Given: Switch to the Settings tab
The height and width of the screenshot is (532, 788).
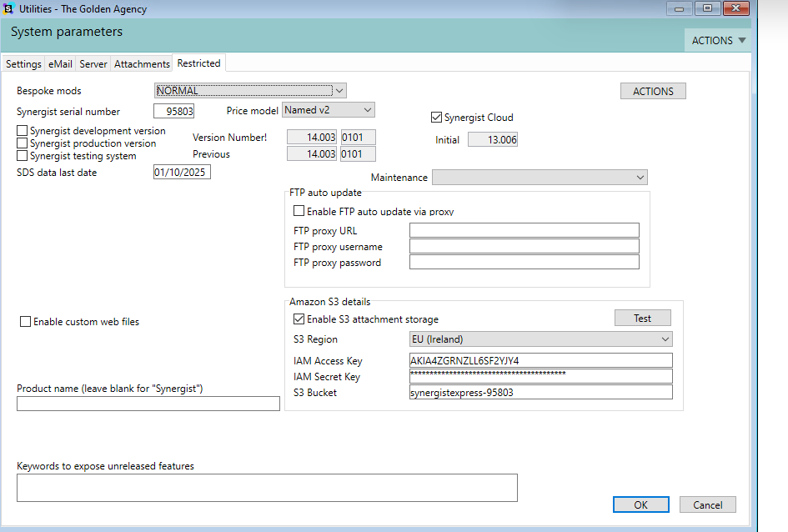Looking at the screenshot, I should pyautogui.click(x=23, y=64).
